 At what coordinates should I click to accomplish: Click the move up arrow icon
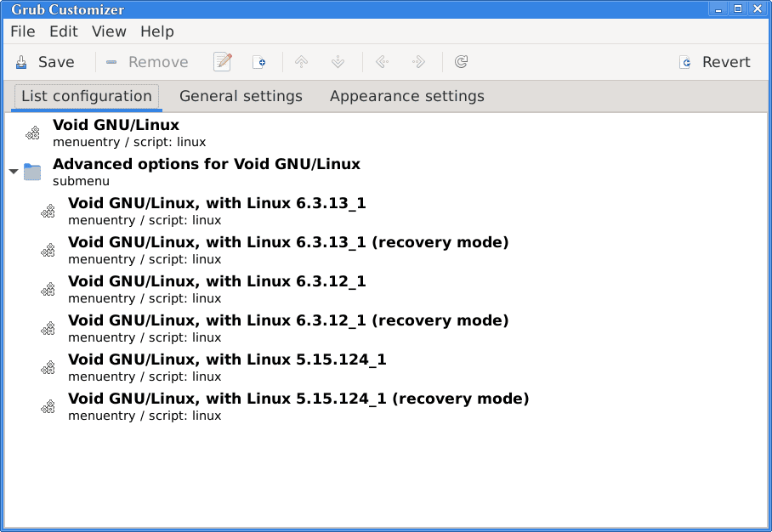click(301, 62)
